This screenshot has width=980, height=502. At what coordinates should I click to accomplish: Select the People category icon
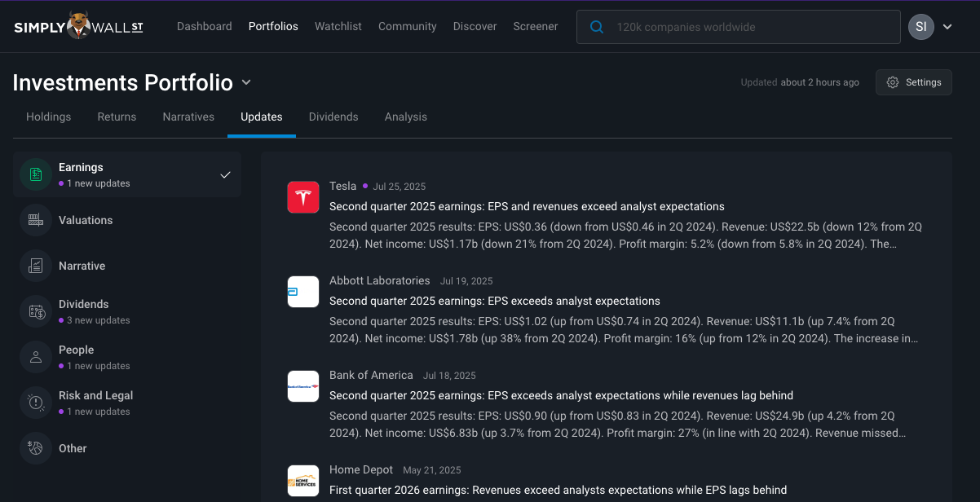(x=36, y=357)
